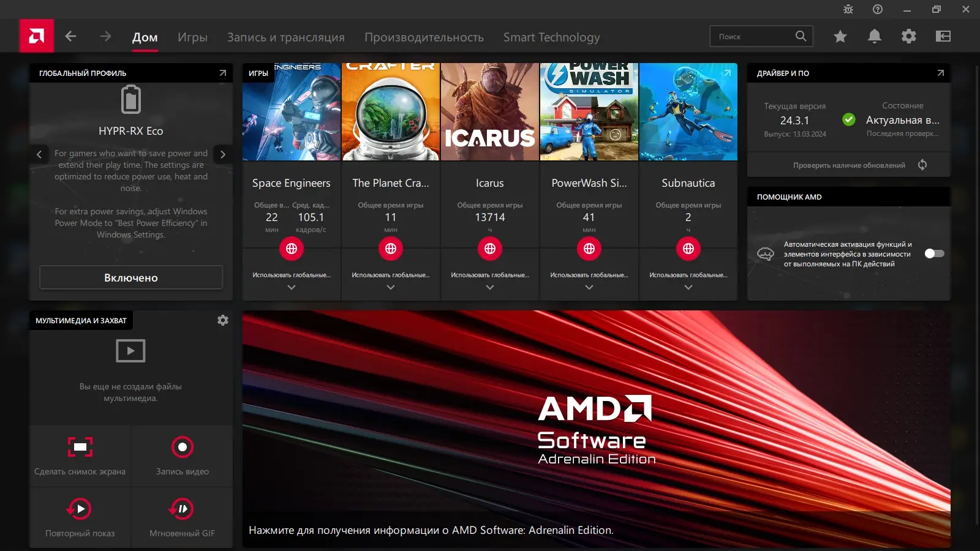
Task: Click the globe icon under The Planet Crafter
Action: [391, 249]
